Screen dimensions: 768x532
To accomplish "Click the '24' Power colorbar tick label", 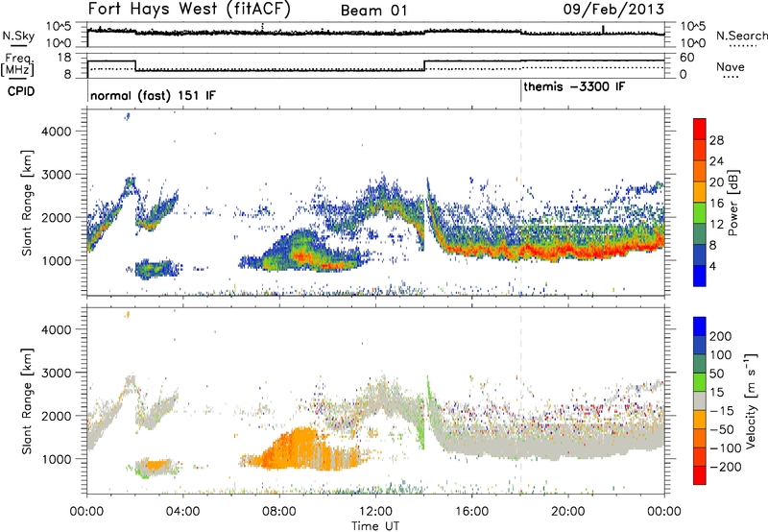I will pos(716,161).
